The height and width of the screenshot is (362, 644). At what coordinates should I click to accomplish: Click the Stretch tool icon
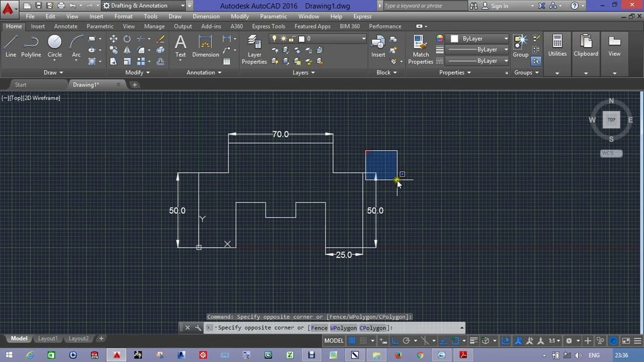click(113, 61)
